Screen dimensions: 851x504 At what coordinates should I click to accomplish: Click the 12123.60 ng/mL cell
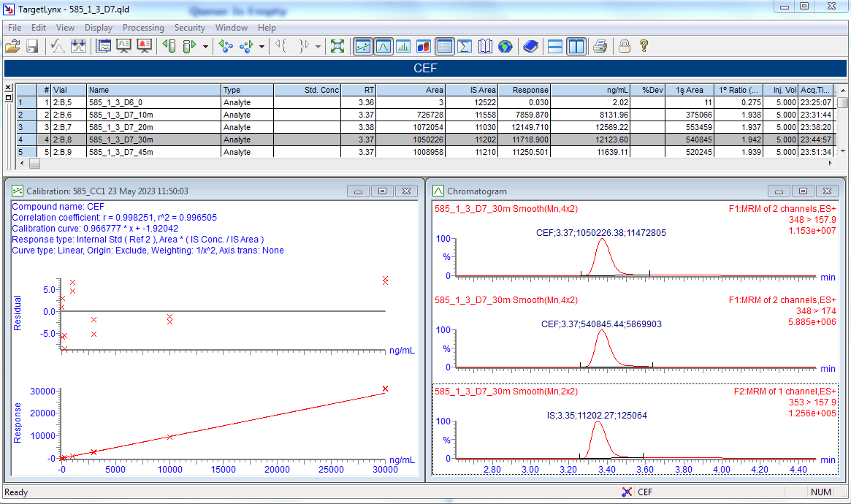point(590,140)
